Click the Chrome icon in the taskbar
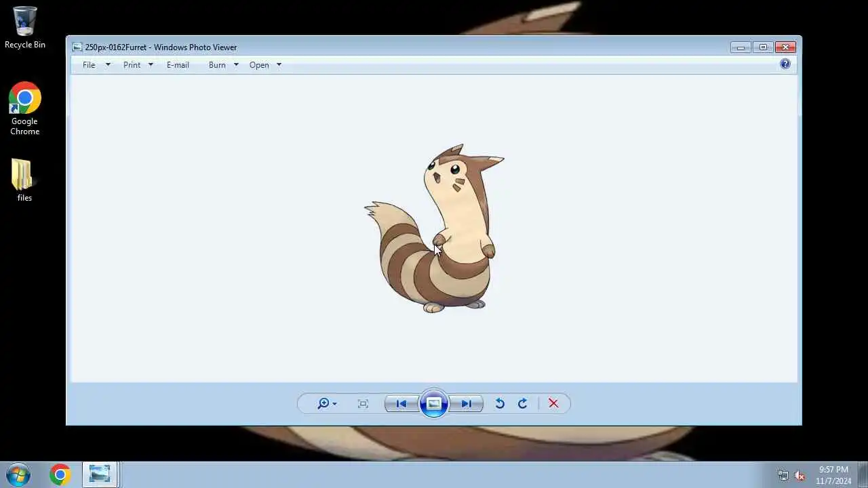Screen dimensions: 868x488 [60, 475]
